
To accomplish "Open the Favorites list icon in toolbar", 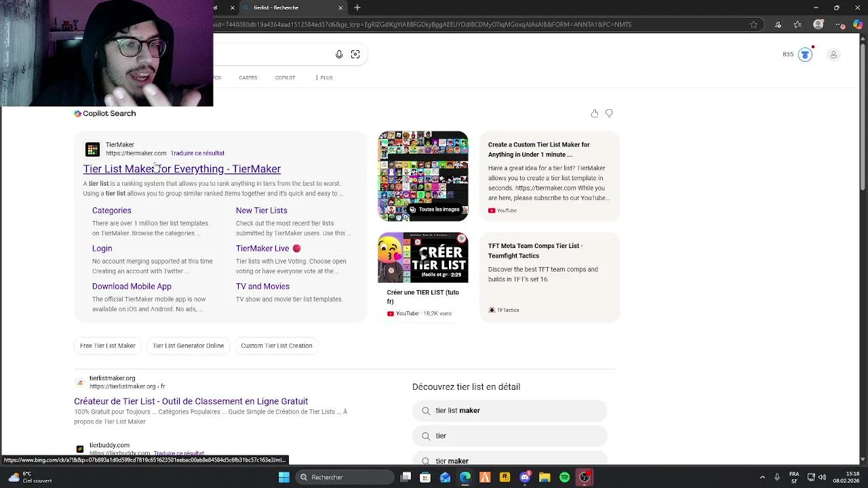I will click(x=797, y=24).
